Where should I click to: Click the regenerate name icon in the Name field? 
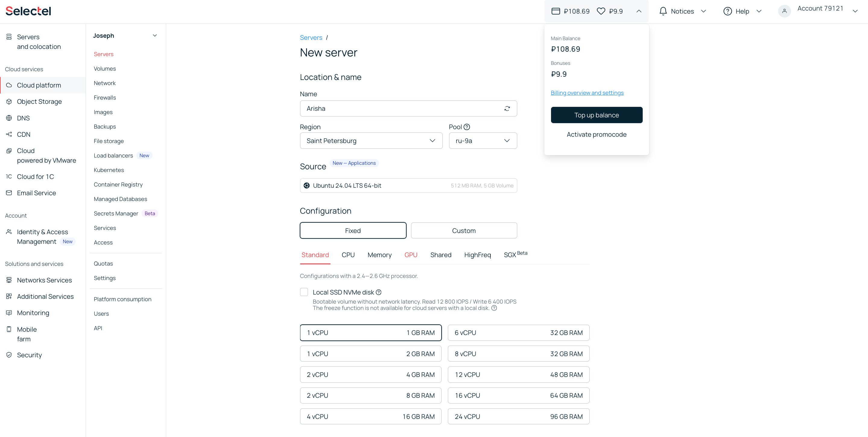[x=507, y=109]
